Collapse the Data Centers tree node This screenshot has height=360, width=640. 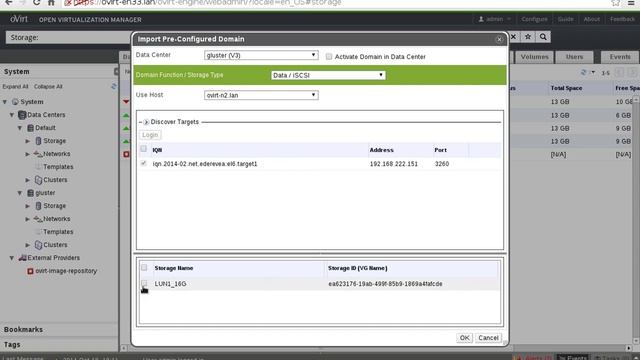click(x=12, y=115)
